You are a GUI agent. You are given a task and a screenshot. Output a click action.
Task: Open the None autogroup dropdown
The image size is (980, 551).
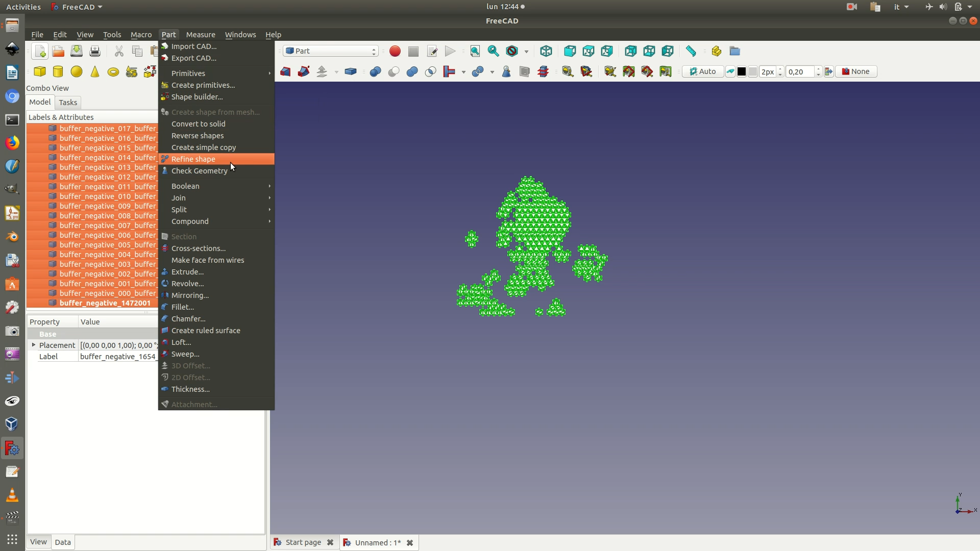coord(856,72)
